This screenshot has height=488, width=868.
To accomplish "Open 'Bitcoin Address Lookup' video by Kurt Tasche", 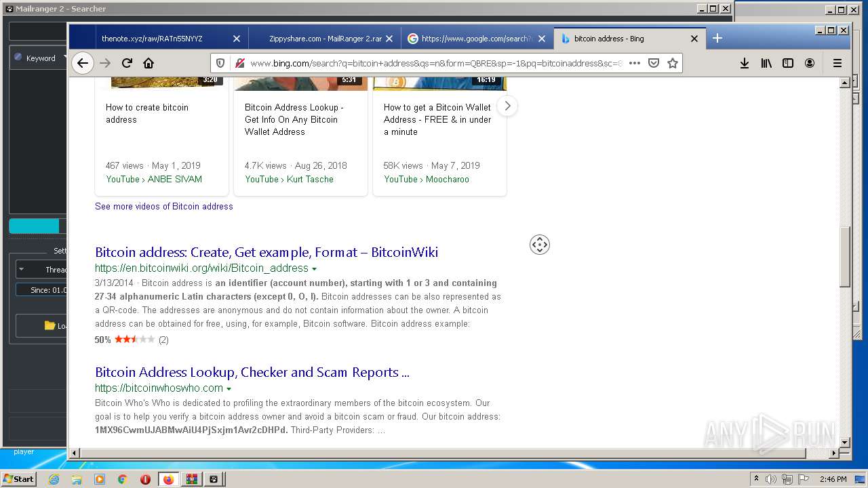I will pos(294,119).
